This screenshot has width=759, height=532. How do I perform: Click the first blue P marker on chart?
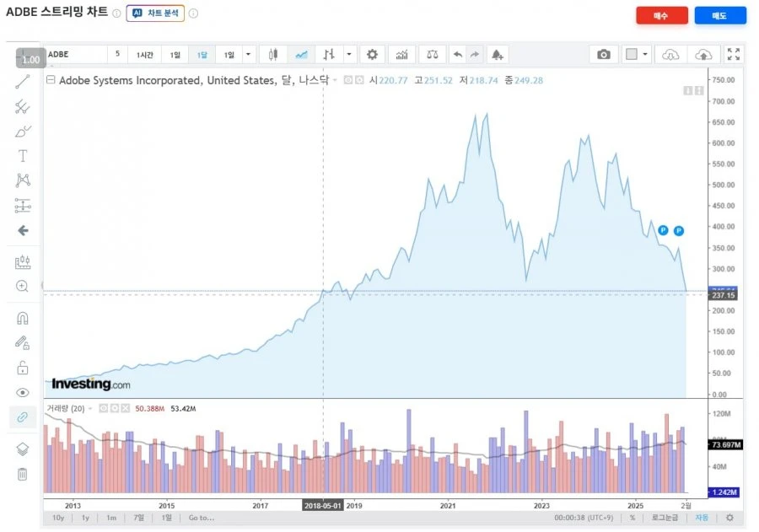point(663,230)
